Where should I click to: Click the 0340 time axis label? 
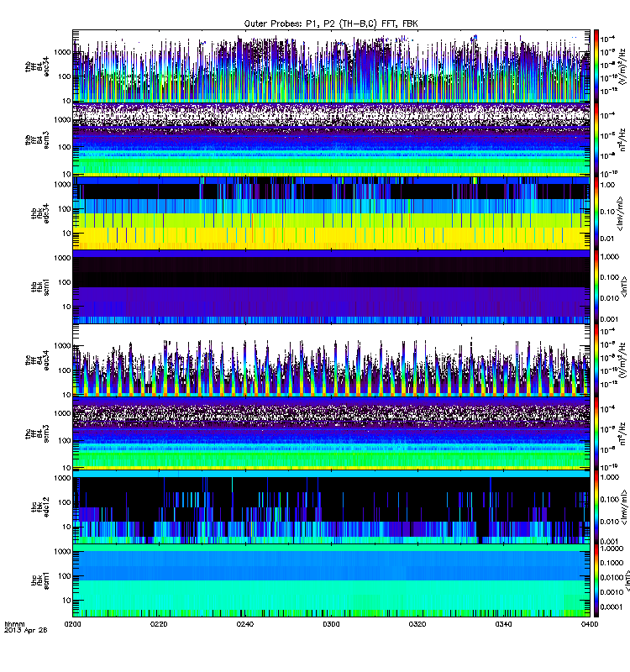point(503,624)
